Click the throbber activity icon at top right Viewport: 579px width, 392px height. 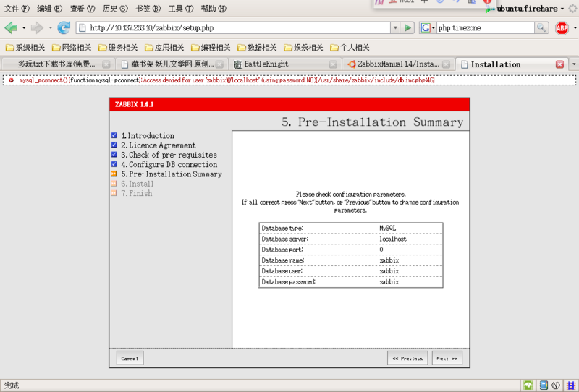[x=572, y=9]
